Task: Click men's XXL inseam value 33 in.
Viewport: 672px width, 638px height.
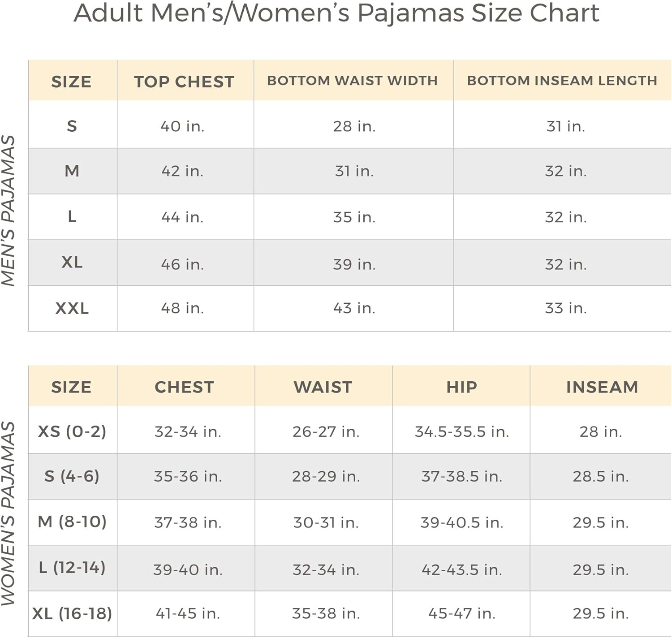Action: (x=566, y=308)
